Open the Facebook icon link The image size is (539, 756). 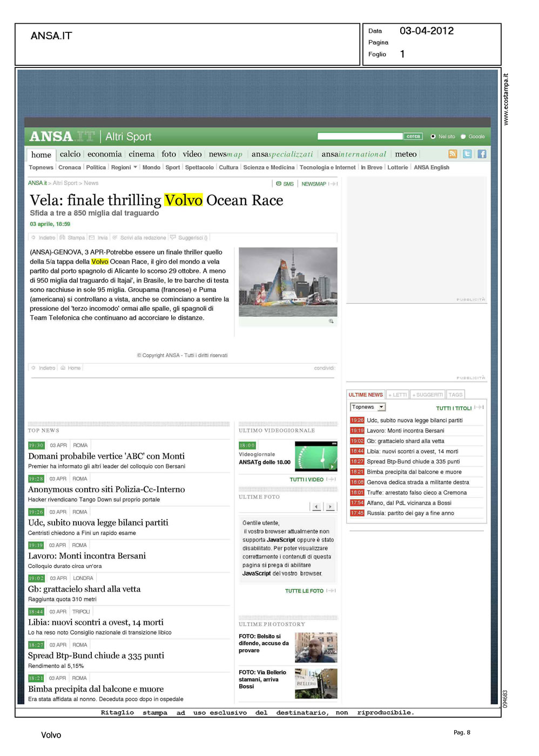point(482,154)
